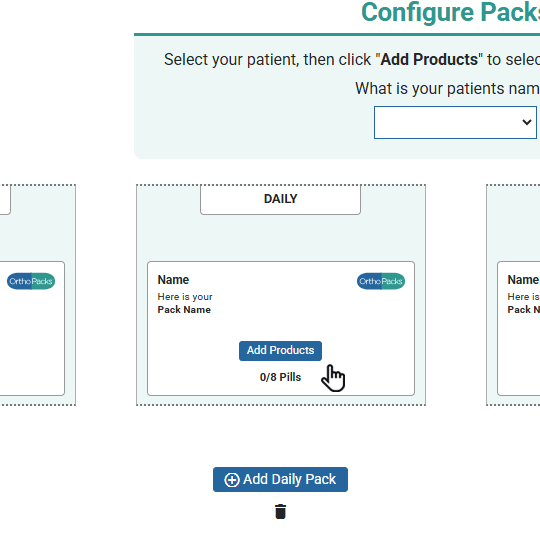Click the Configure Packs page heading

click(450, 12)
